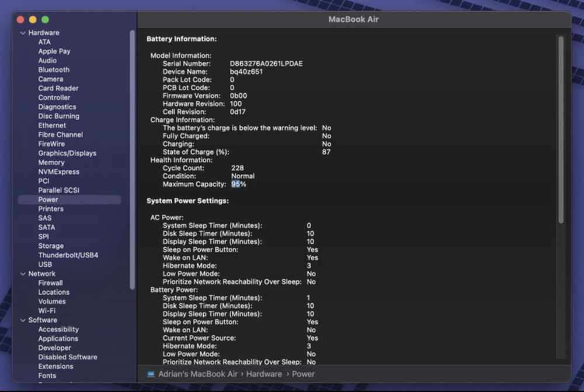This screenshot has height=392, width=584.
Task: Click the highlighted 95% Maximum Capacity value
Action: [239, 184]
